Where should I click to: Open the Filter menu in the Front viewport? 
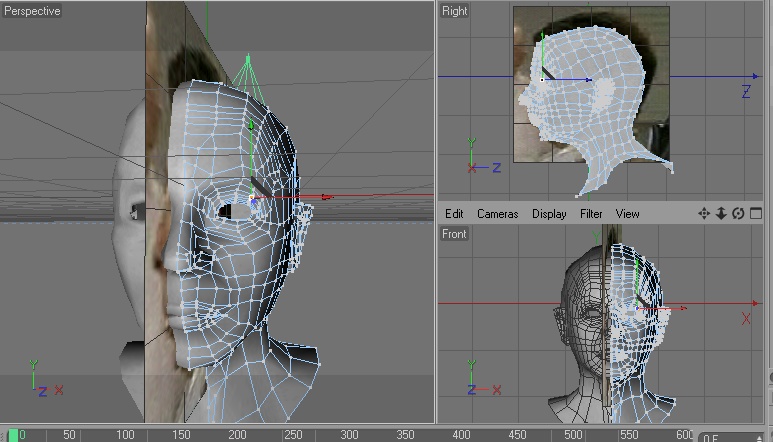pos(591,214)
